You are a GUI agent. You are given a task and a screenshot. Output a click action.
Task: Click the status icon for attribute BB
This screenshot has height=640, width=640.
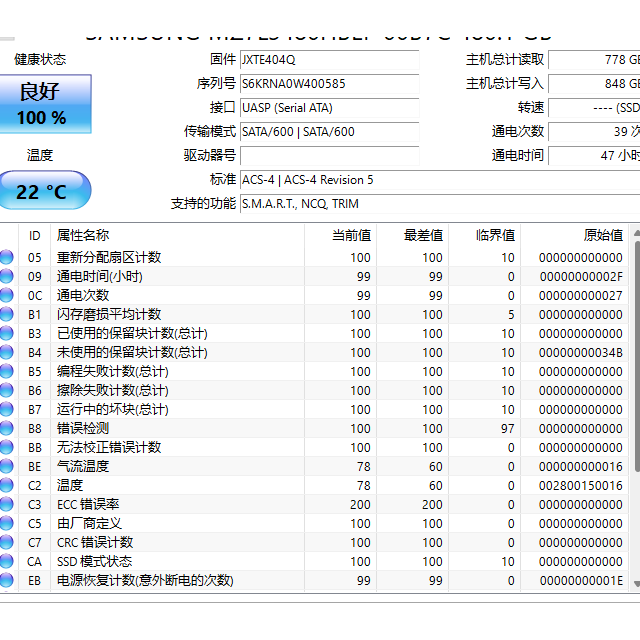7,447
